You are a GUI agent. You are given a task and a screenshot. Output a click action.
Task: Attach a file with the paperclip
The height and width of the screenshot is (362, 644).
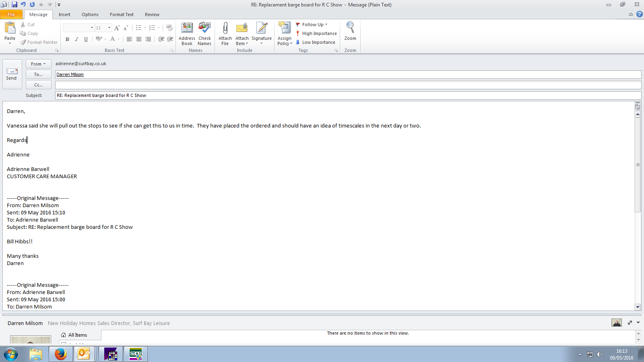point(225,34)
